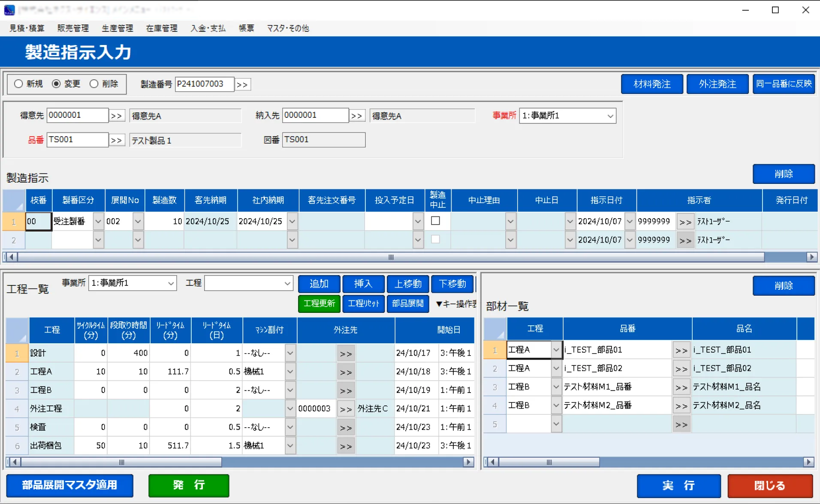The image size is (820, 504).
Task: Click right arrow of 製造指示 scrollbar
Action: [811, 257]
